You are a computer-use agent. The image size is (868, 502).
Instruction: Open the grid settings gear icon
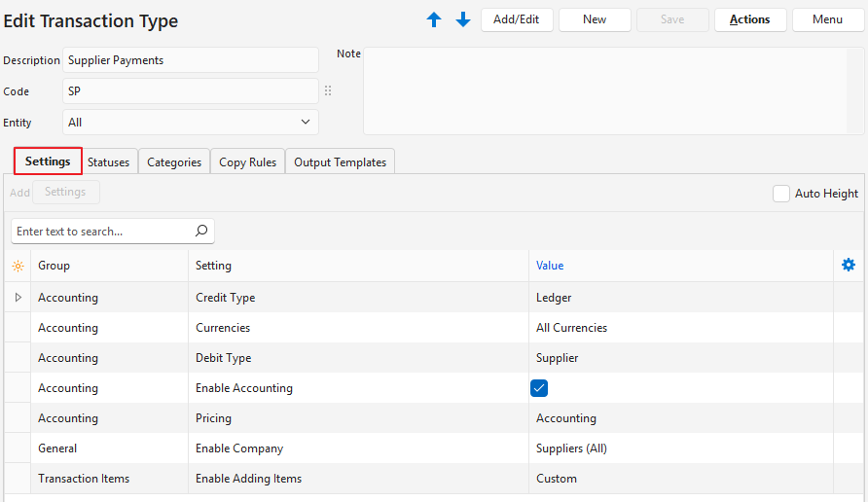849,265
